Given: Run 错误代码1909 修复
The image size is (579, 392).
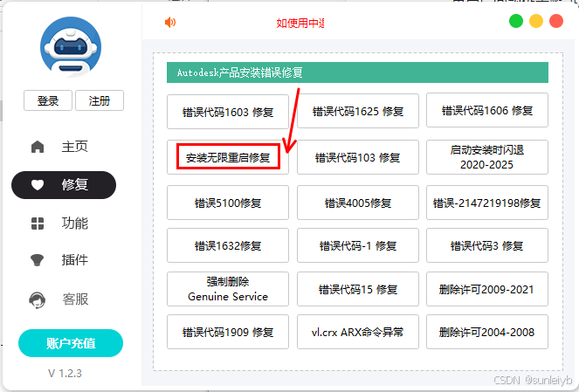Looking at the screenshot, I should coord(228,332).
